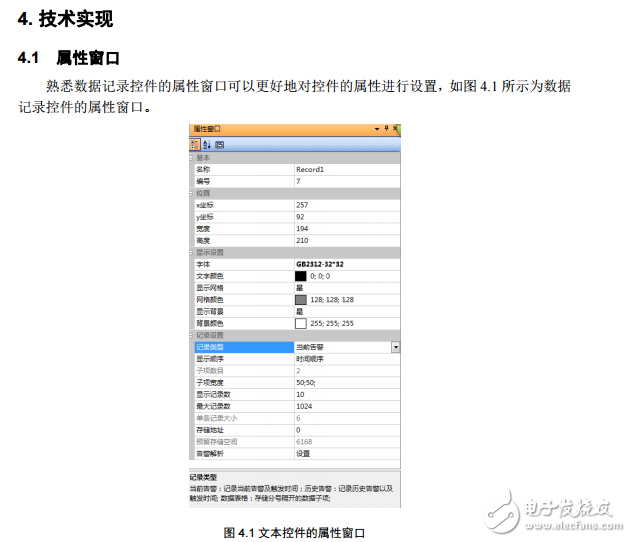This screenshot has height=542, width=631.
Task: Select the categorized view icon in properties toolbar
Action: pos(194,144)
